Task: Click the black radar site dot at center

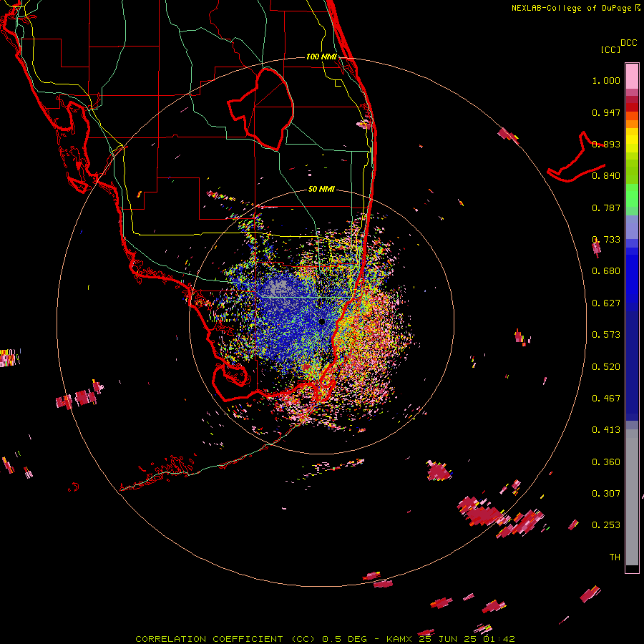Action: tap(322, 321)
